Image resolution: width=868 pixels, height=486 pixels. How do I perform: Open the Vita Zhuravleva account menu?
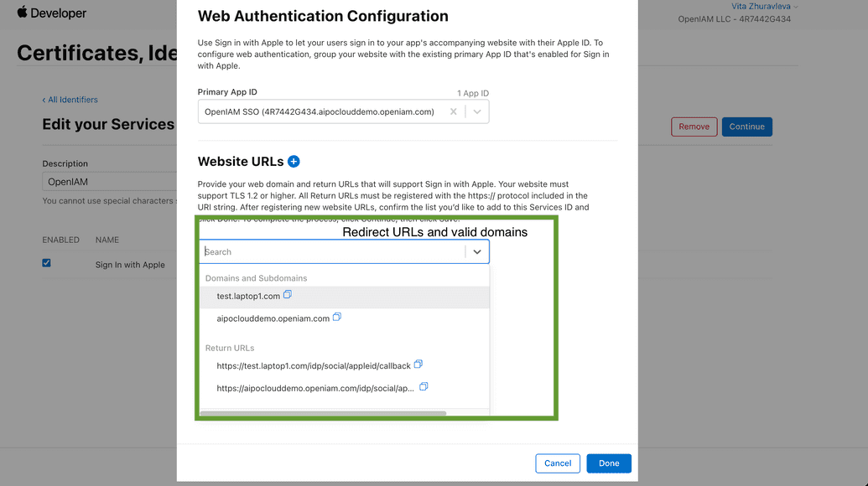point(764,7)
